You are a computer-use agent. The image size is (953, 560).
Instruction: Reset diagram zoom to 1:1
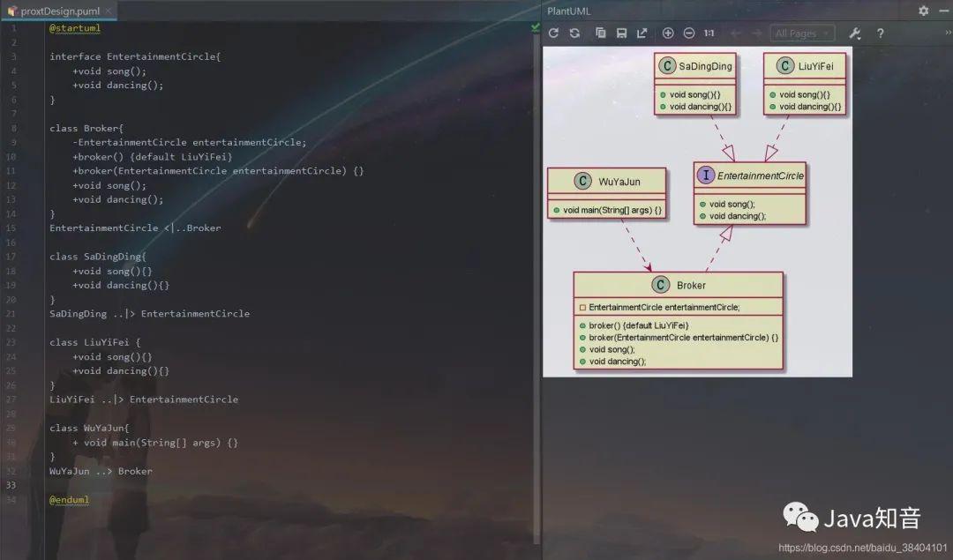(709, 33)
